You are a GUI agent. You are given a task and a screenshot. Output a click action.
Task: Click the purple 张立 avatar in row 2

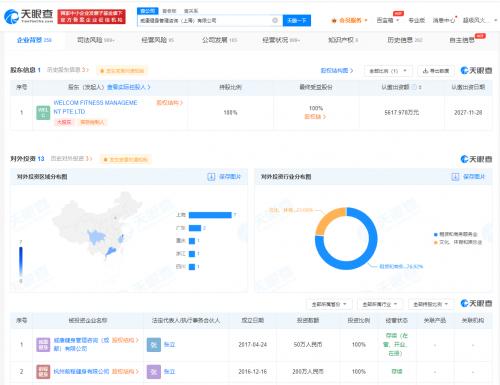point(154,372)
